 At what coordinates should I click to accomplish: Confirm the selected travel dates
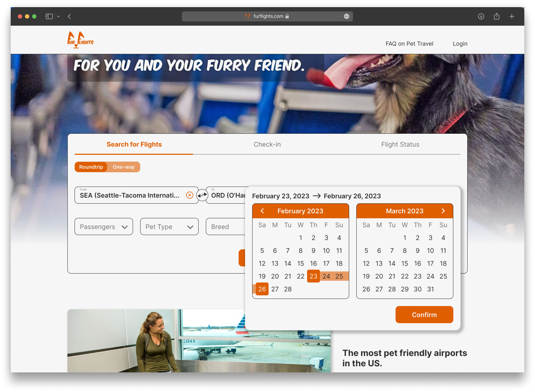tap(424, 315)
